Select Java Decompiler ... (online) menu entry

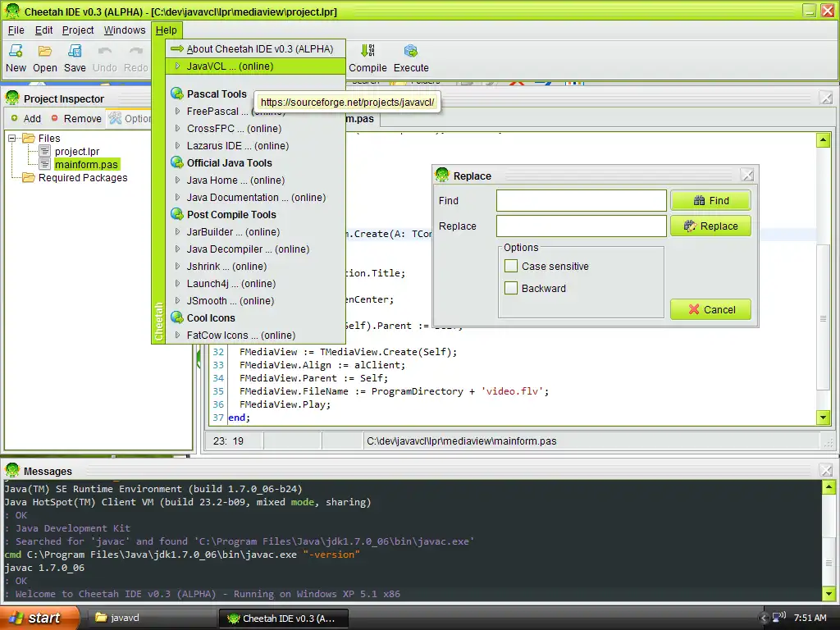click(x=256, y=249)
